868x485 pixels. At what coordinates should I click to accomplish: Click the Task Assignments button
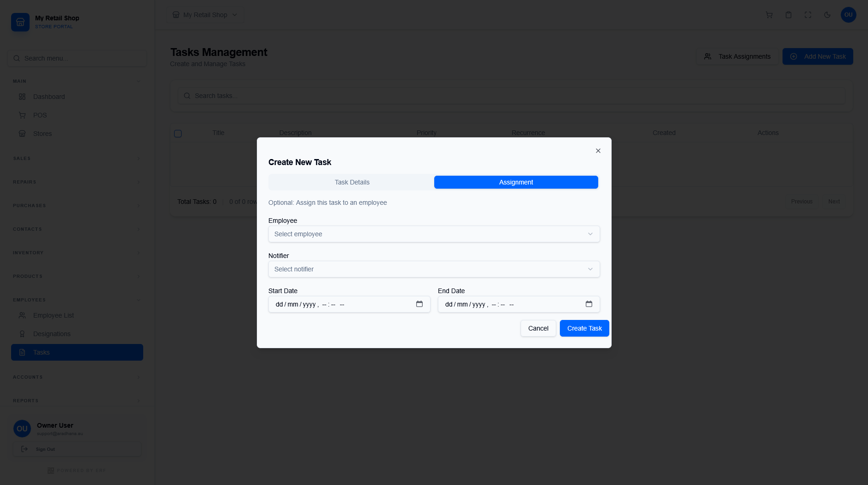point(737,56)
